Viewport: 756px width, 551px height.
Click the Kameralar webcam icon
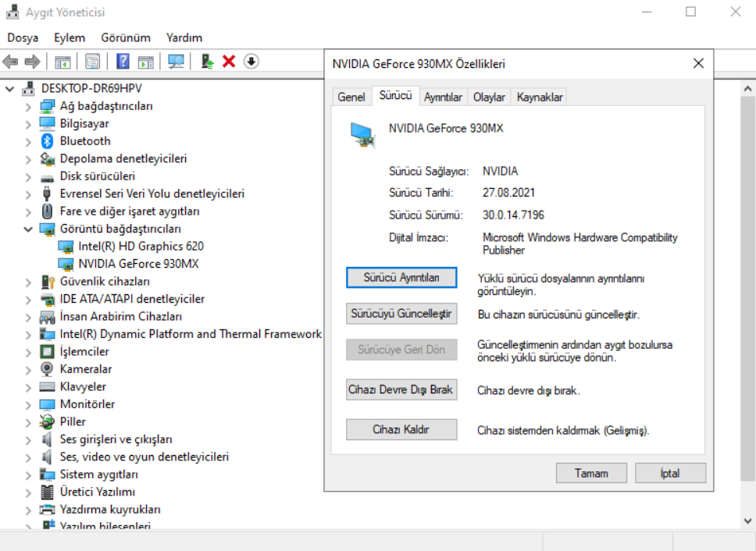(47, 369)
